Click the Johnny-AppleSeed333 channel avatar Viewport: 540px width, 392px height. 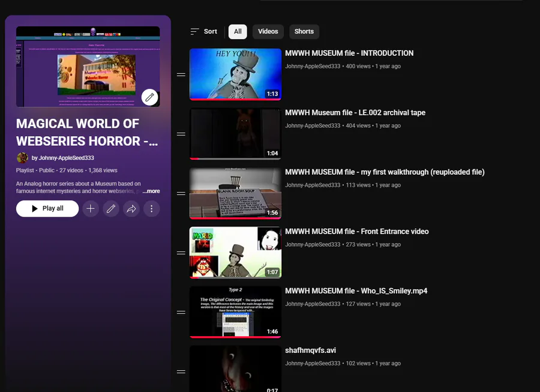click(22, 158)
